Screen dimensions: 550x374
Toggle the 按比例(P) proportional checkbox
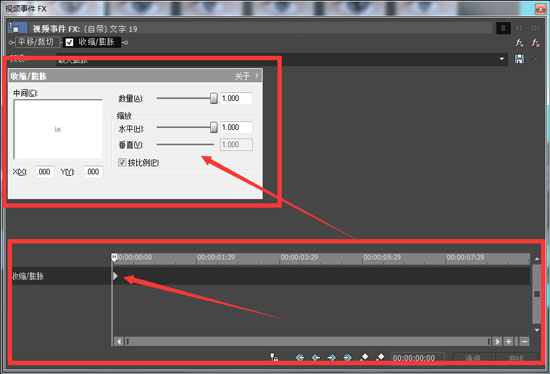click(x=122, y=162)
